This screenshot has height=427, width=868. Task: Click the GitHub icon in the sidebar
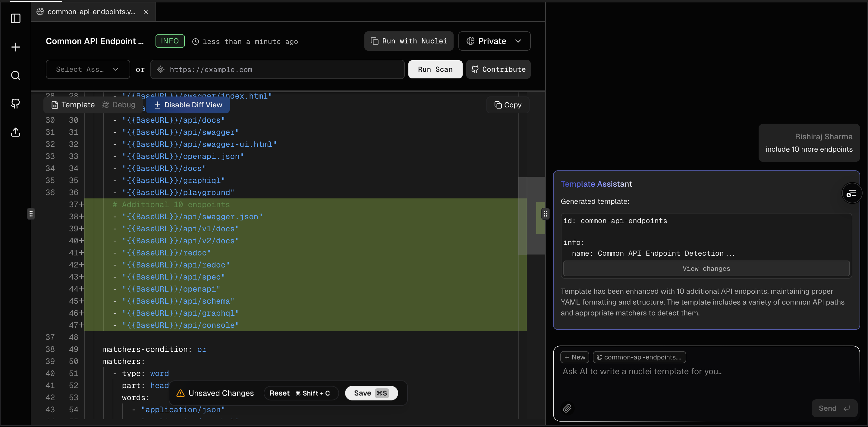click(15, 103)
